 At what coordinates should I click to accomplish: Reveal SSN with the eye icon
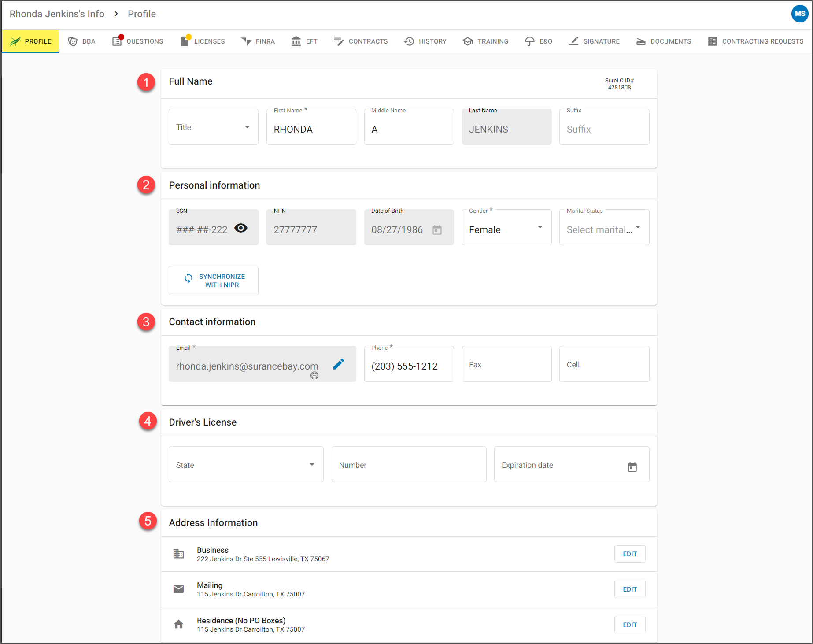[241, 228]
